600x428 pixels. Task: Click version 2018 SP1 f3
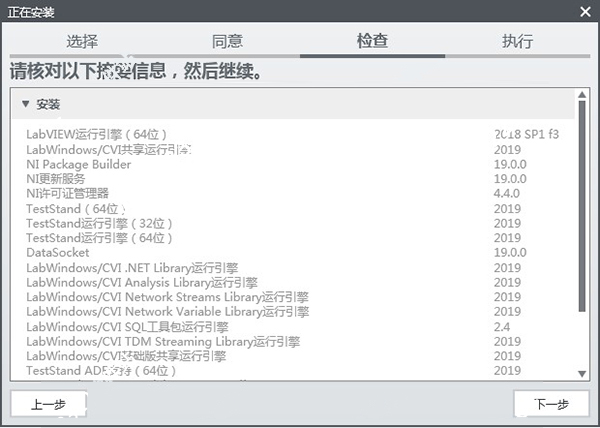(x=527, y=134)
